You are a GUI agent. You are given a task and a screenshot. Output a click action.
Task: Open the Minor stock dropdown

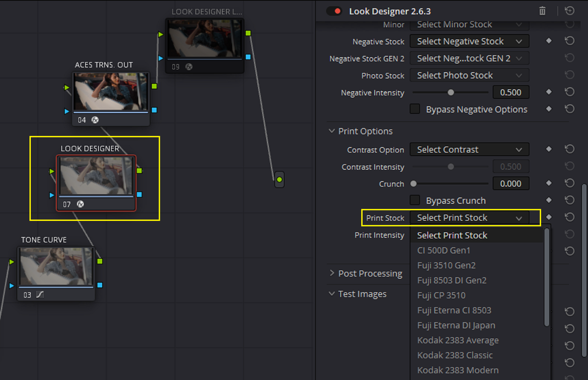[x=469, y=24]
